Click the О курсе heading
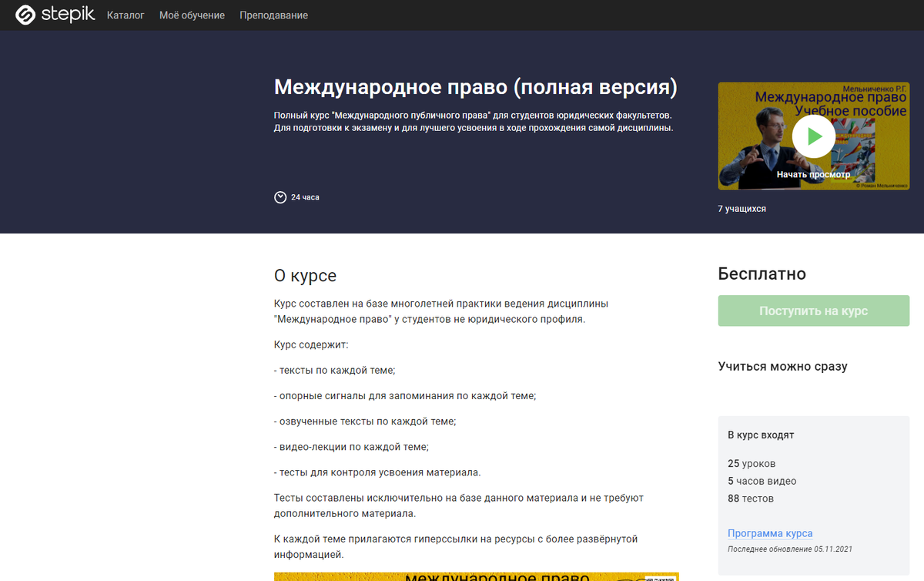This screenshot has width=924, height=581. click(305, 276)
